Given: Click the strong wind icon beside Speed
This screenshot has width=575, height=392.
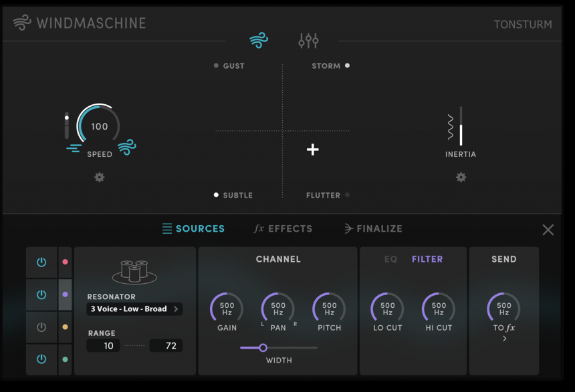Looking at the screenshot, I should (x=127, y=148).
